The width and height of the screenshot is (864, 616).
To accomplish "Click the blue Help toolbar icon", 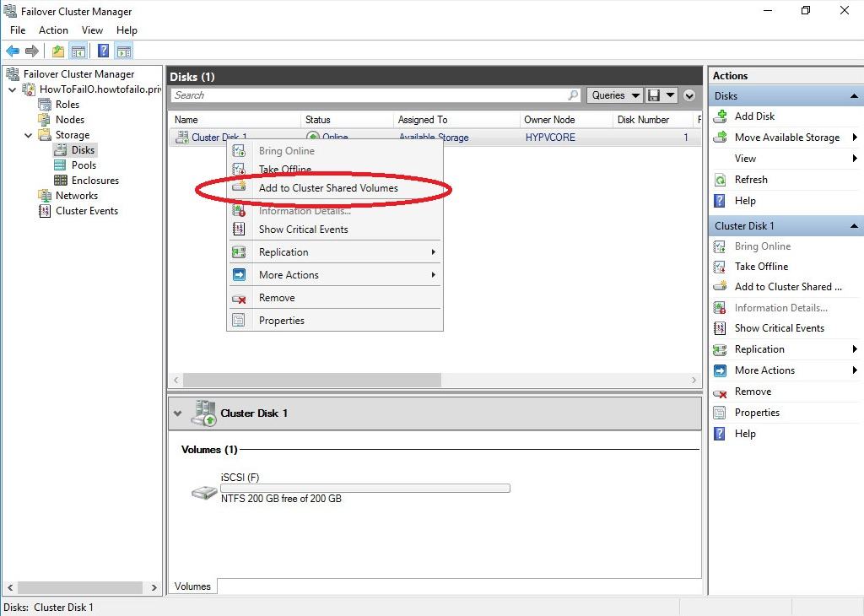I will click(x=103, y=51).
